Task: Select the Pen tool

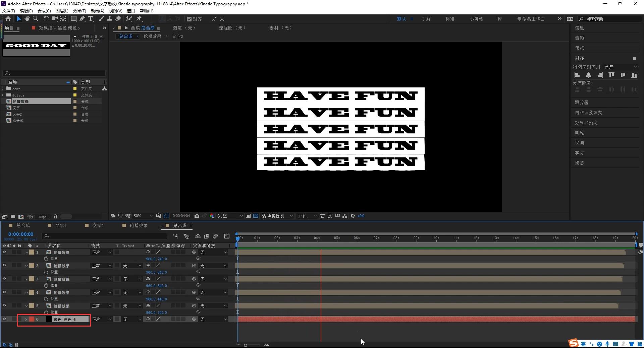Action: tap(82, 19)
